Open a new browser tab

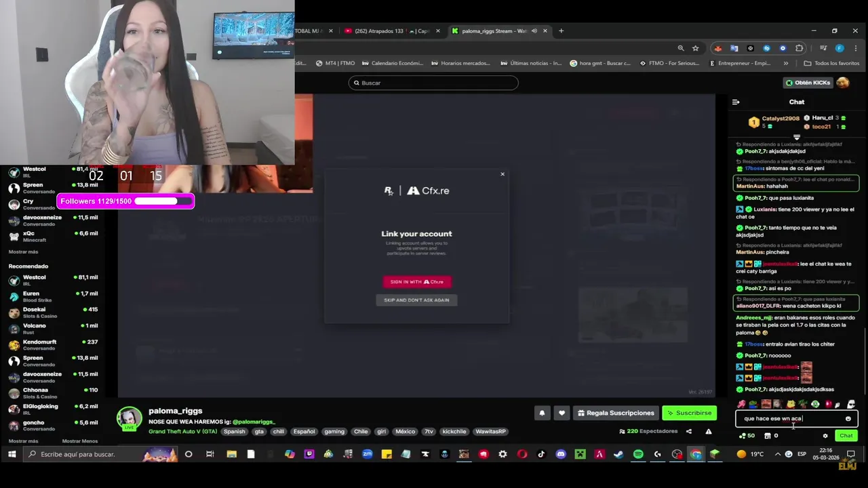pos(561,30)
